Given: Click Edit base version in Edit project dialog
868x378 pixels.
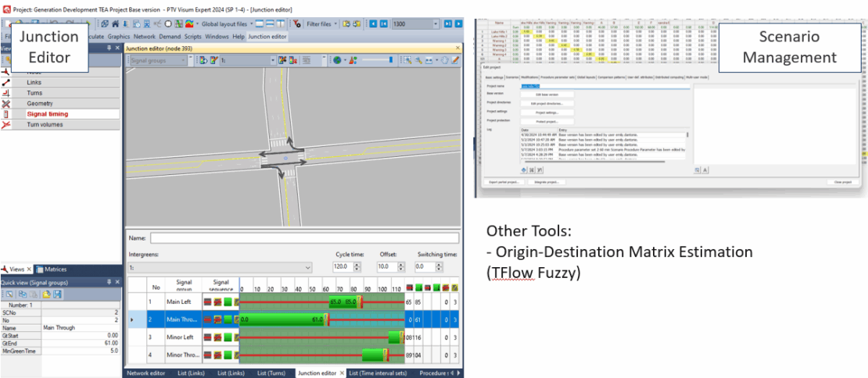Looking at the screenshot, I should 547,94.
